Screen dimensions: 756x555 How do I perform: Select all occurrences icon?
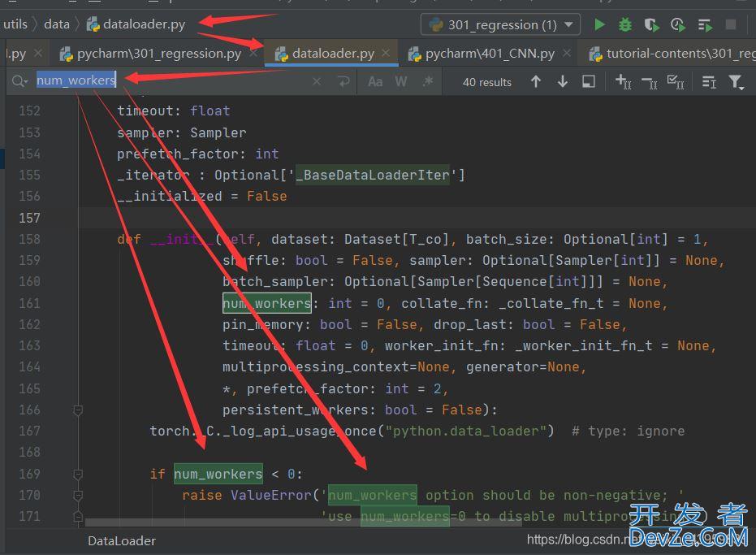tap(676, 82)
